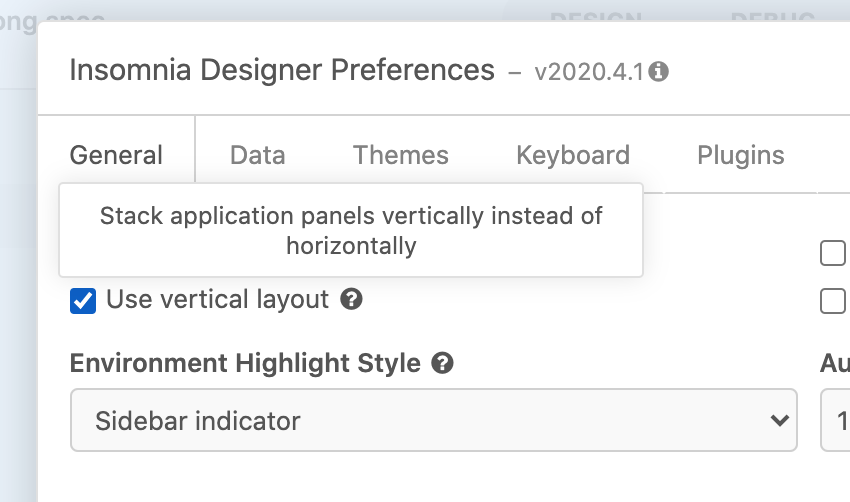Screen dimensions: 850x502
Task: Tick the lower cut-off checkbox at right edge
Action: tap(832, 300)
